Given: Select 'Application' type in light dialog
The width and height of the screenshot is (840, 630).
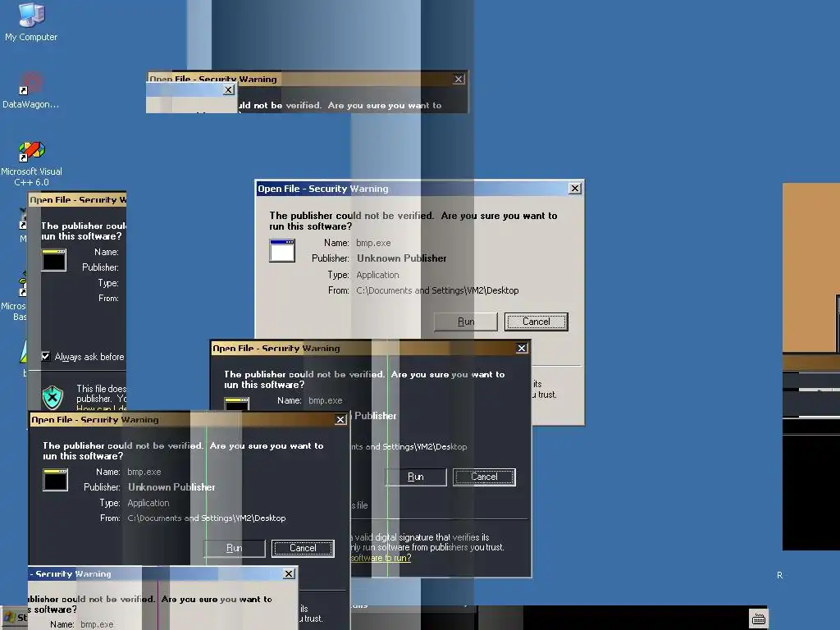Looking at the screenshot, I should coord(377,275).
